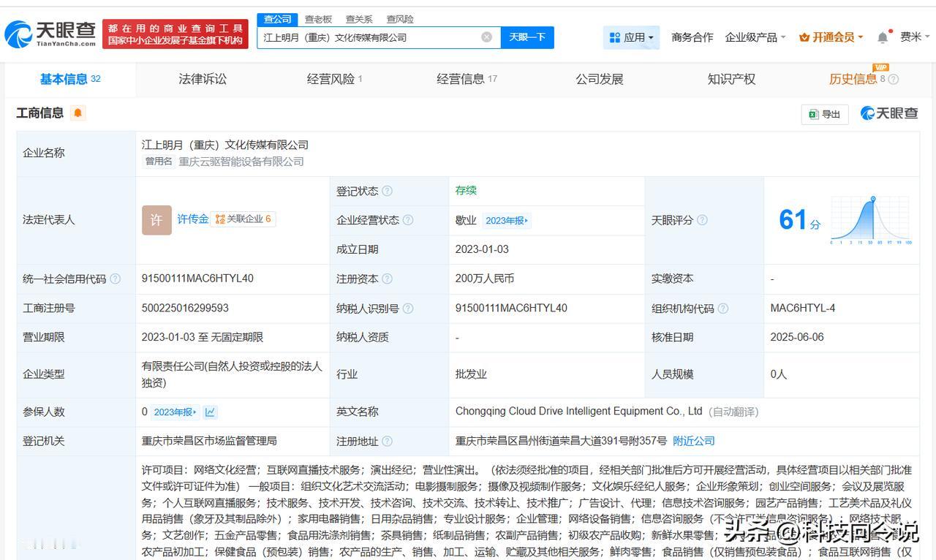This screenshot has height=560, width=936.
Task: Clear the search box with the X icon
Action: pyautogui.click(x=486, y=37)
